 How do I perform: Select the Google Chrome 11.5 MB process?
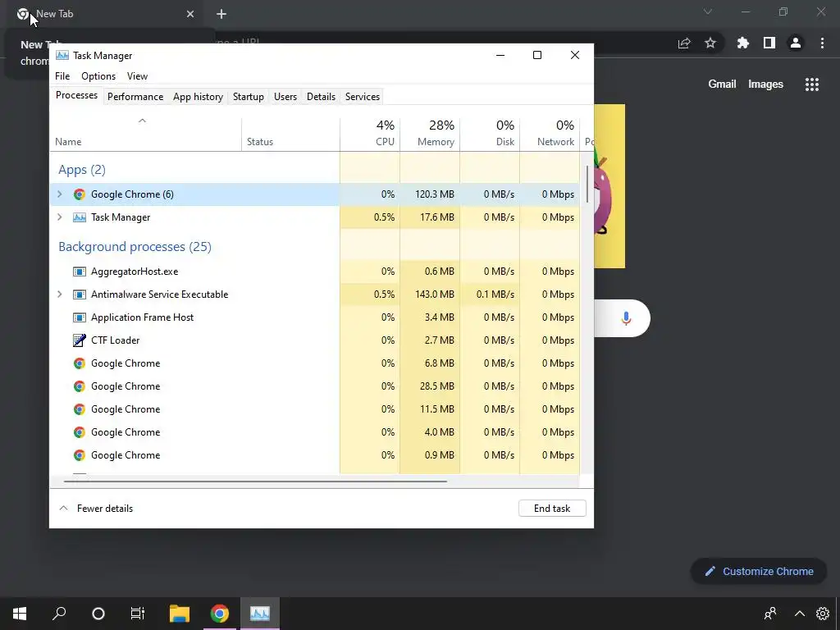coord(314,409)
